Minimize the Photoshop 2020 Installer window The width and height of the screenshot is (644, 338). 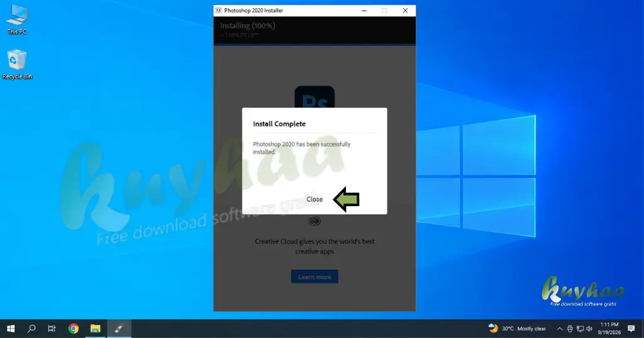364,11
